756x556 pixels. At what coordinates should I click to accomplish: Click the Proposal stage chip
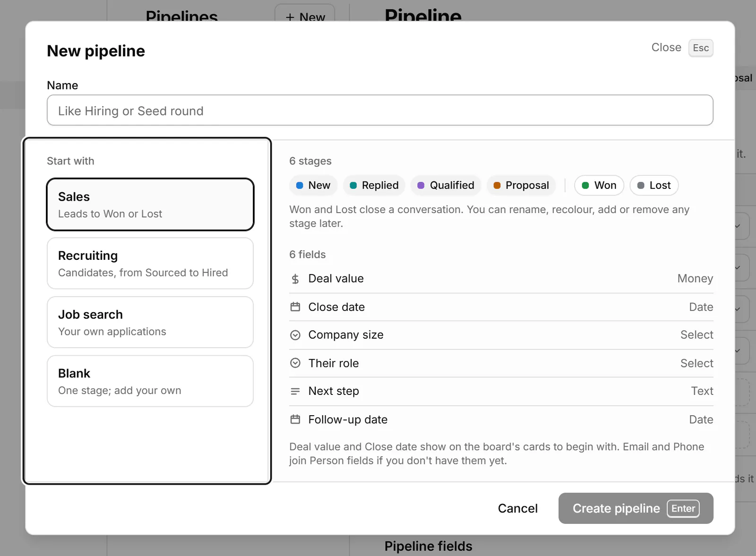pyautogui.click(x=521, y=185)
